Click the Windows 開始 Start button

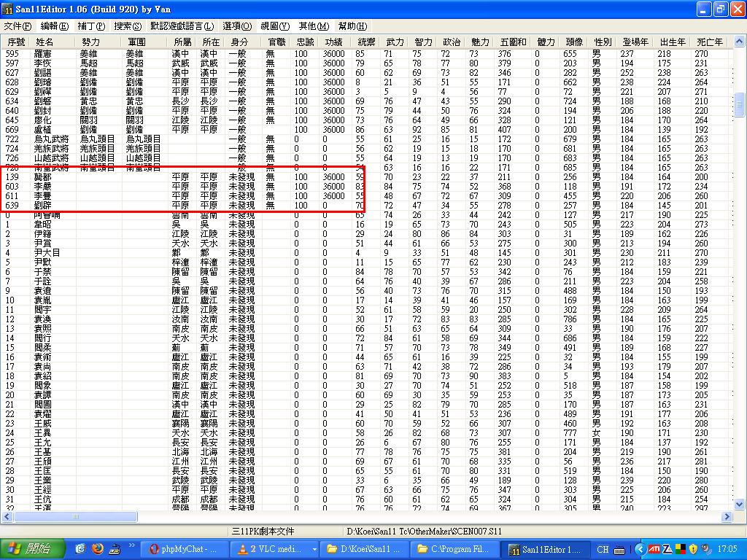tap(31, 549)
